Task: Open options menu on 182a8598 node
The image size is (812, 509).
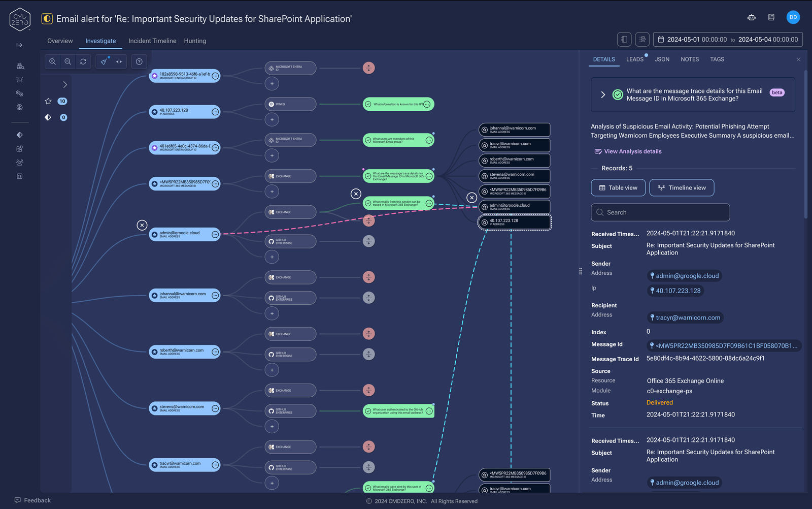Action: [215, 76]
